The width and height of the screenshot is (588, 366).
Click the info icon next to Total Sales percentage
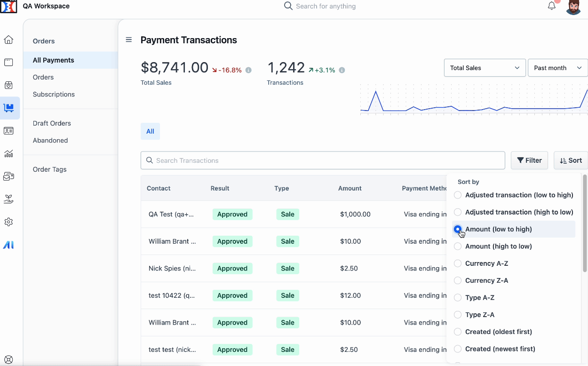[248, 70]
